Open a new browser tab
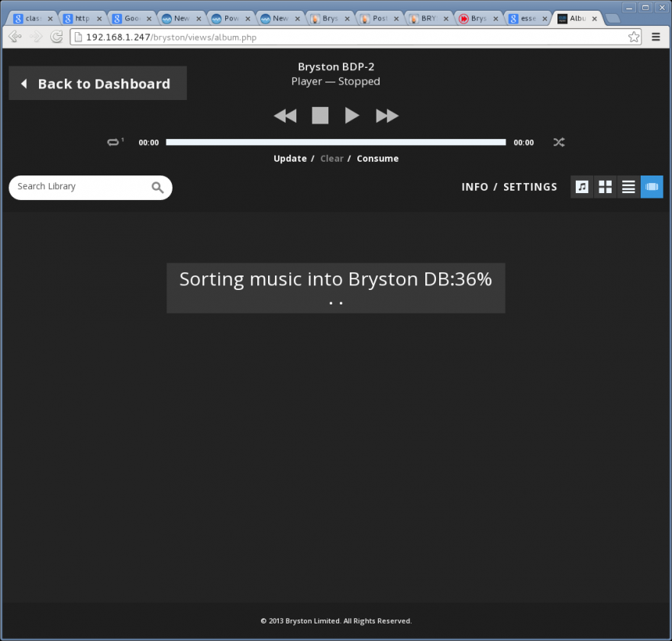The width and height of the screenshot is (672, 641). point(613,18)
